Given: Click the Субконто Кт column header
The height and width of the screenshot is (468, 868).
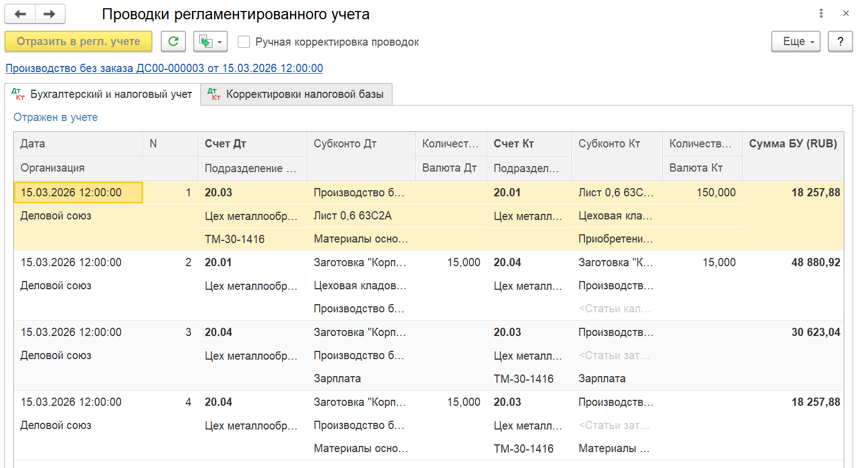Looking at the screenshot, I should [617, 156].
